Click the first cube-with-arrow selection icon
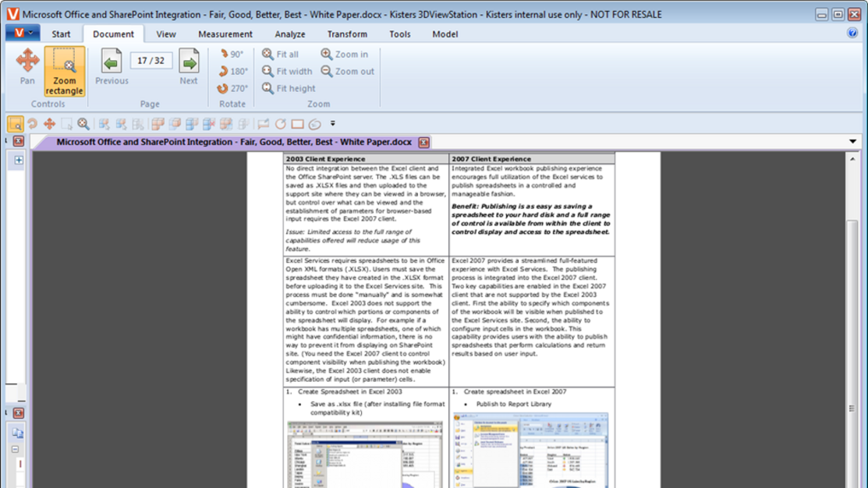The image size is (868, 488). click(104, 124)
